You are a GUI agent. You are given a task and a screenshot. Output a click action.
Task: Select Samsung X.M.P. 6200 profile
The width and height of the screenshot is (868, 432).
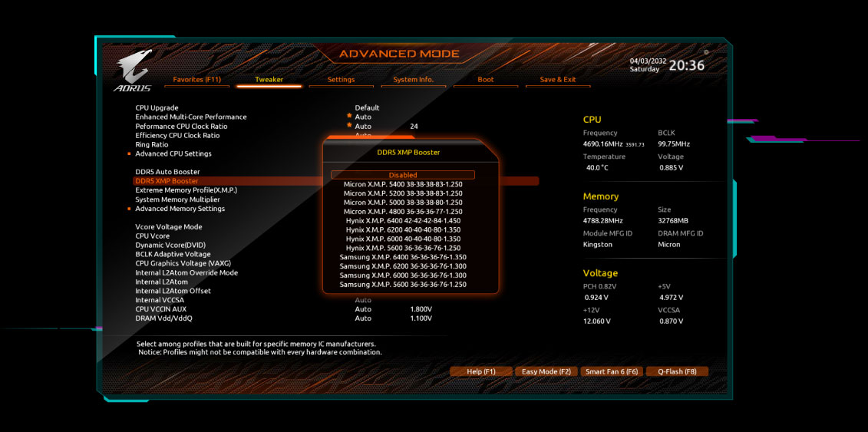click(x=403, y=266)
